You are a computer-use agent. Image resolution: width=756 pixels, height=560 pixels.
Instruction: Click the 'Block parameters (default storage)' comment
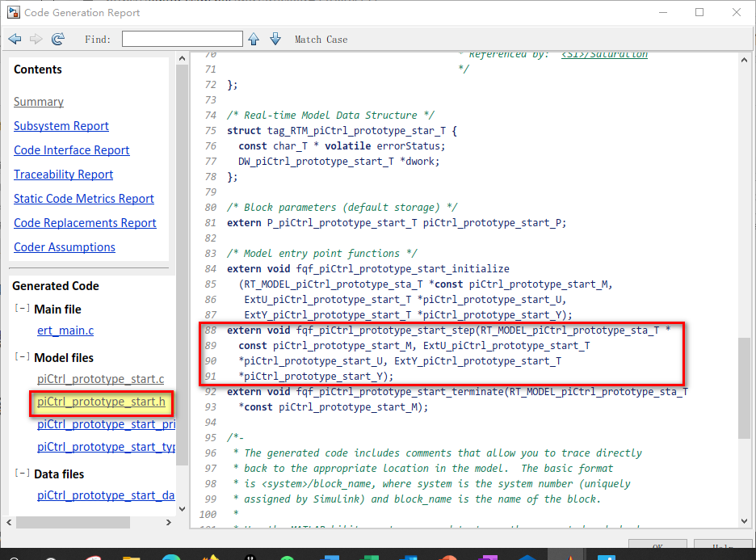coord(342,208)
